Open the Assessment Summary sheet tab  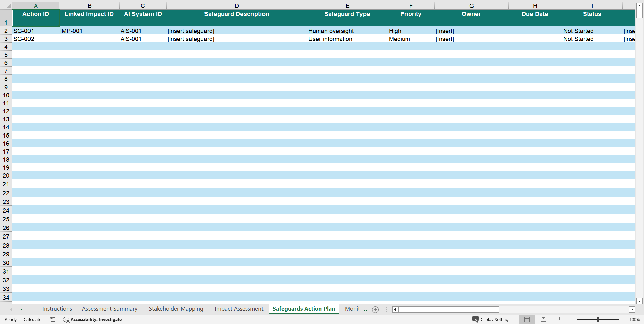coord(110,309)
